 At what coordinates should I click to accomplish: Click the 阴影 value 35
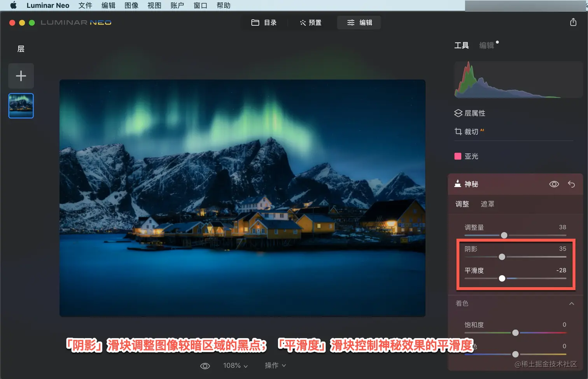562,249
